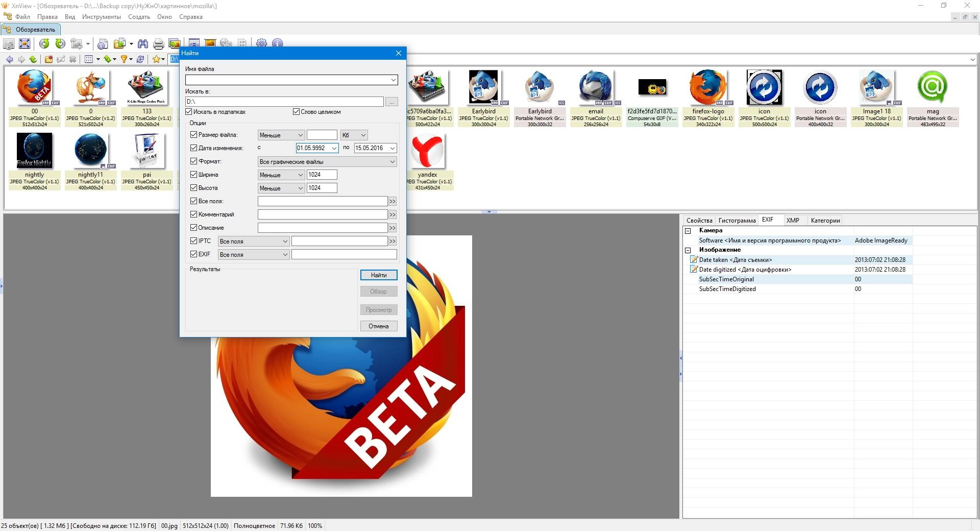Navigate forward with right arrow

[21, 59]
